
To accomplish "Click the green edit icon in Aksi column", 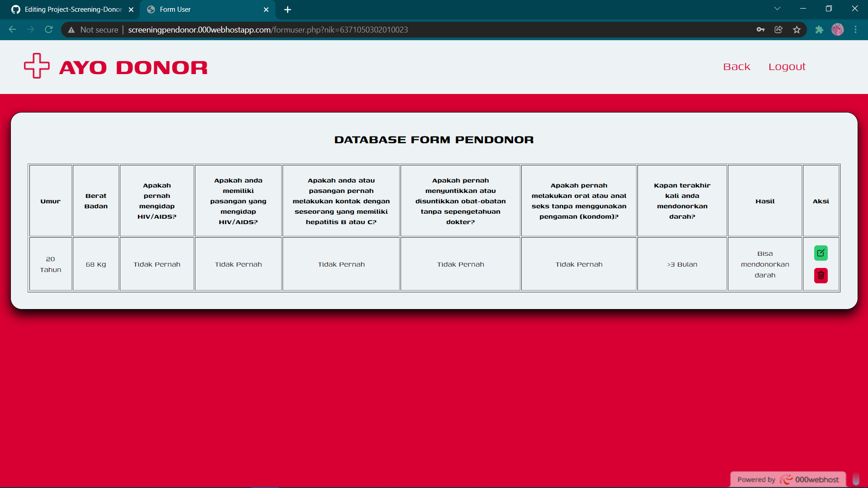I will 821,253.
